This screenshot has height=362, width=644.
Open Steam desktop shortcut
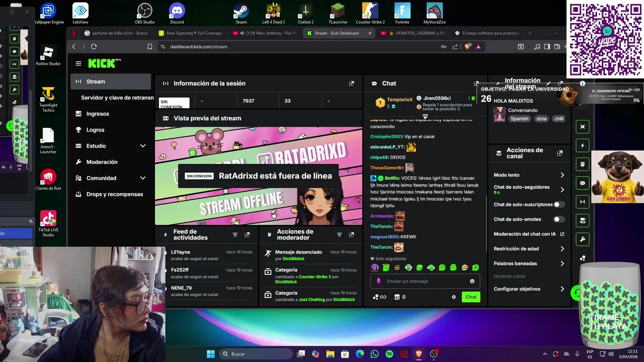pos(241,14)
